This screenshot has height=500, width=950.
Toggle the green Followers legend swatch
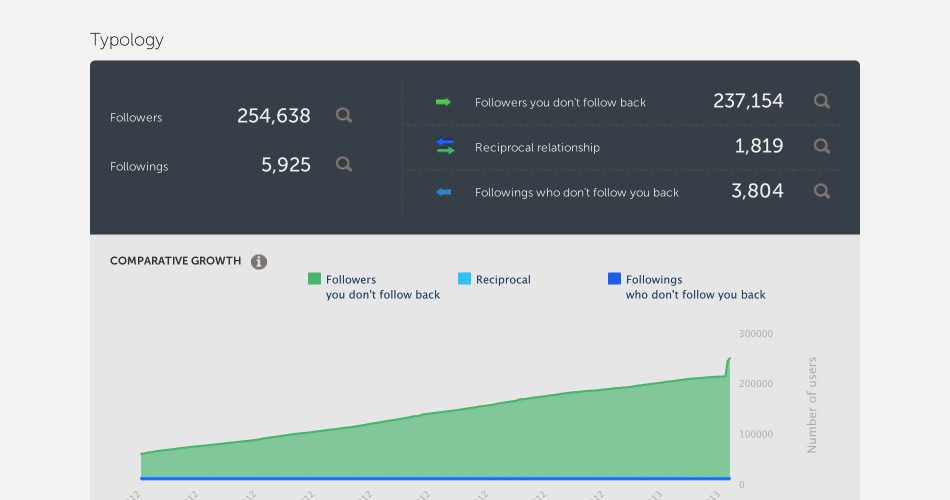click(x=314, y=279)
